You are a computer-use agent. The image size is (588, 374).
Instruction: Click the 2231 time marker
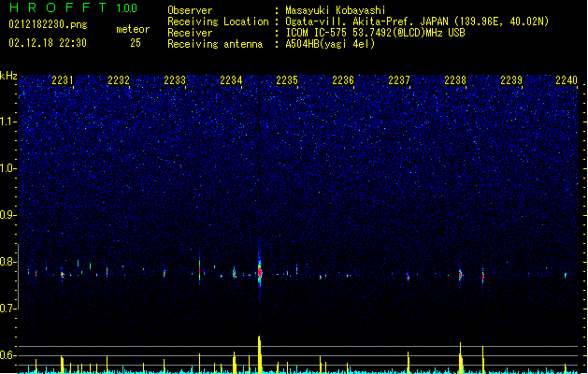[x=63, y=80]
